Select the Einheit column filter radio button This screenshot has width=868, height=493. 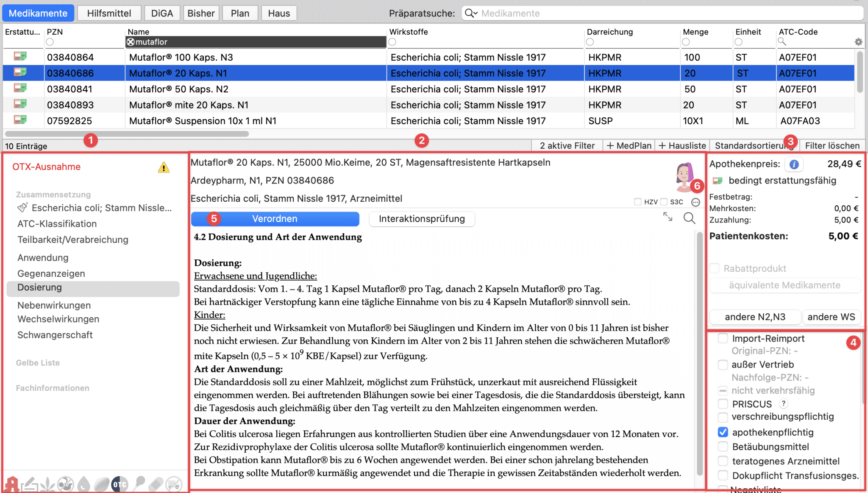point(739,42)
